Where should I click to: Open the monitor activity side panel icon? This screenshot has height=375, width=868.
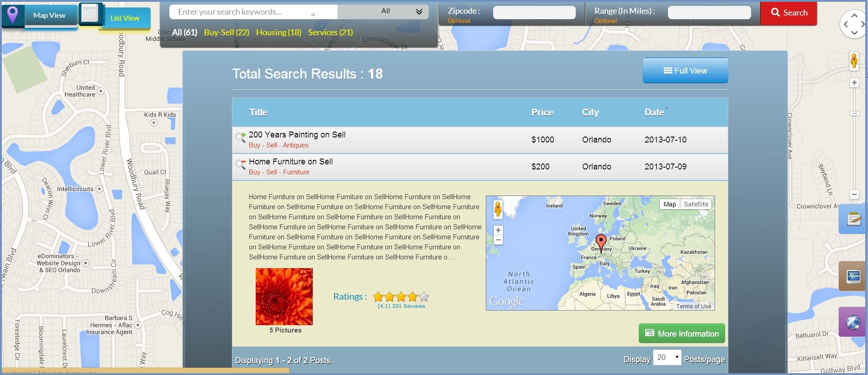[x=853, y=276]
